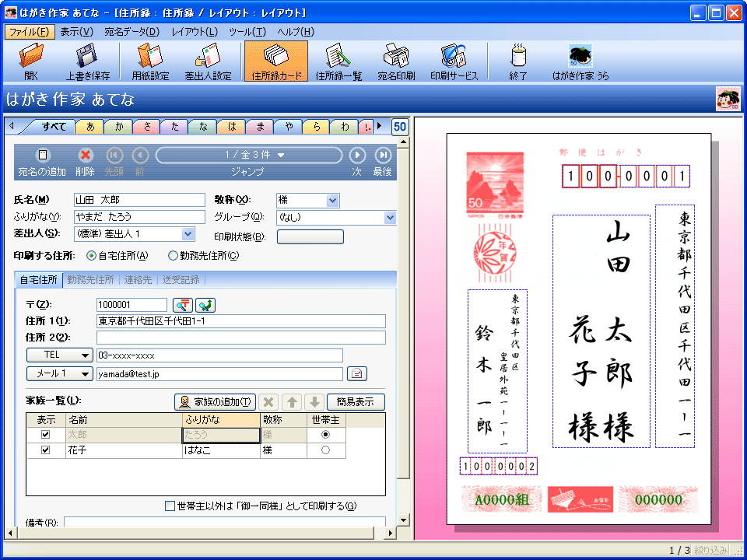Open the ツール menu

point(247,32)
